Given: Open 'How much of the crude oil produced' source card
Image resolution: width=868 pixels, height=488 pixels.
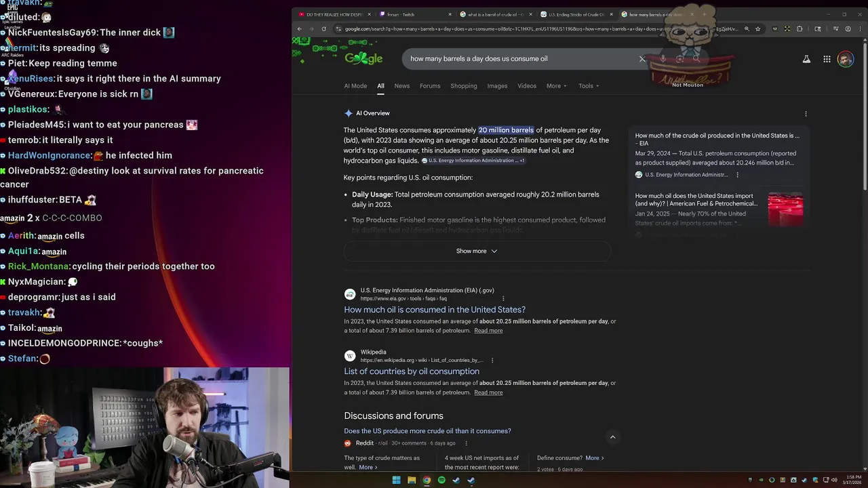Looking at the screenshot, I should click(717, 140).
